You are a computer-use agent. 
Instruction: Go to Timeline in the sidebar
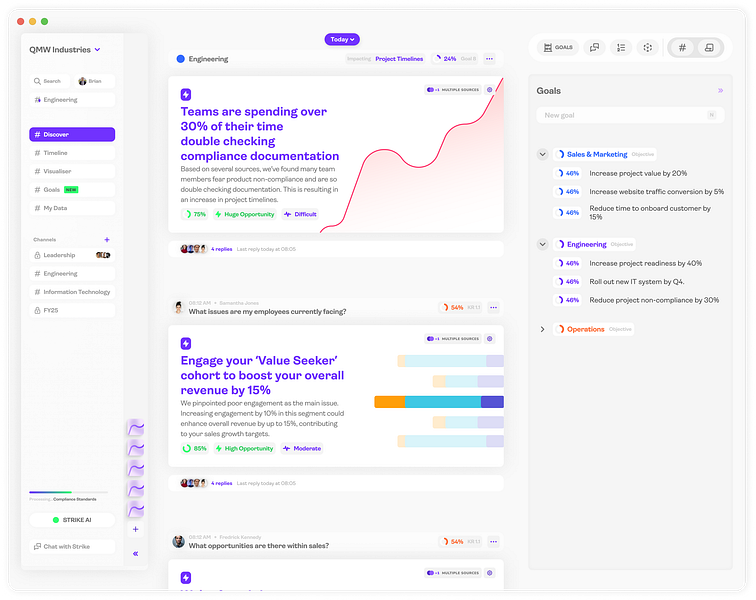pyautogui.click(x=72, y=153)
